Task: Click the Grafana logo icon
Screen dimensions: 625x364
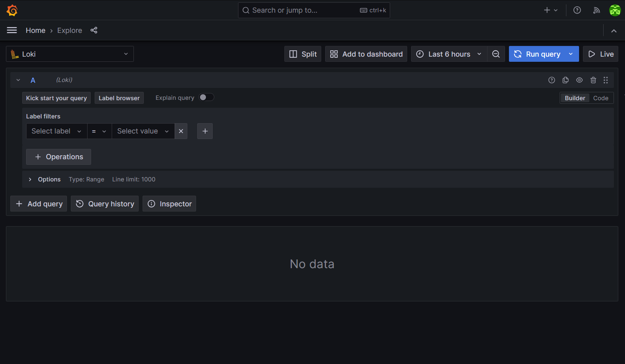Action: [x=12, y=10]
